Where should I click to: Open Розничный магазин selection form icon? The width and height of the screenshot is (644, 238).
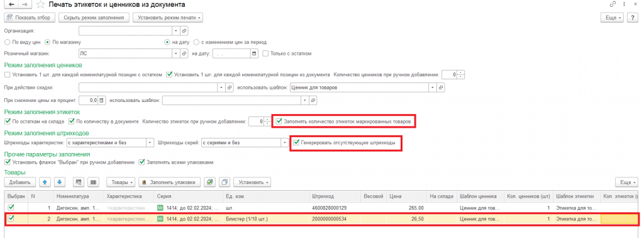184,54
